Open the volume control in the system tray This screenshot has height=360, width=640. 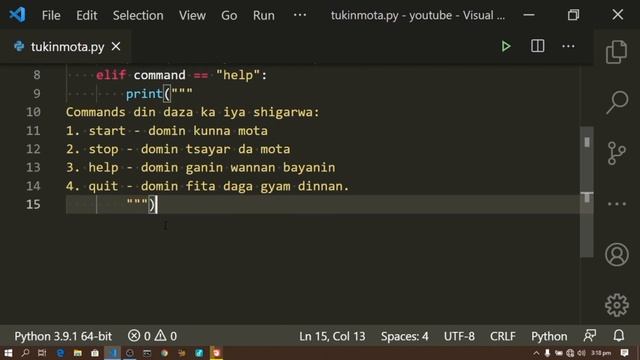[581, 353]
